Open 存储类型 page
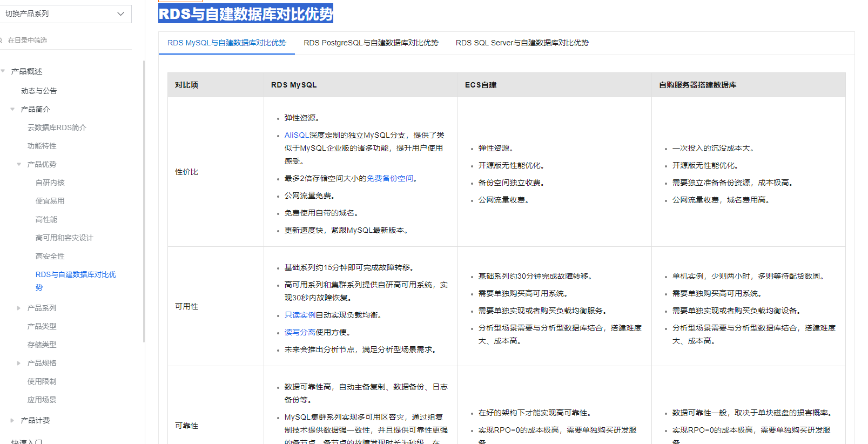Image resolution: width=868 pixels, height=444 pixels. point(42,345)
